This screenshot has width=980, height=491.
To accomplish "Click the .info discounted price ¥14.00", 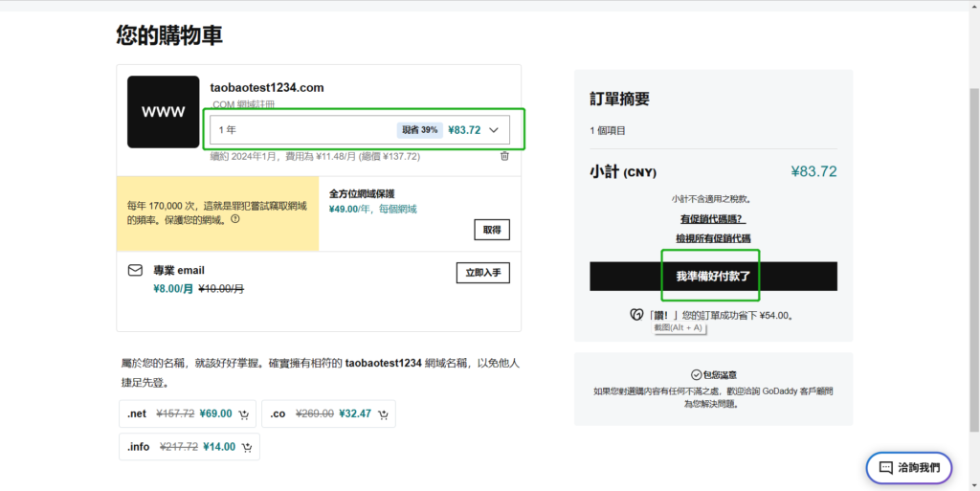I will (219, 447).
